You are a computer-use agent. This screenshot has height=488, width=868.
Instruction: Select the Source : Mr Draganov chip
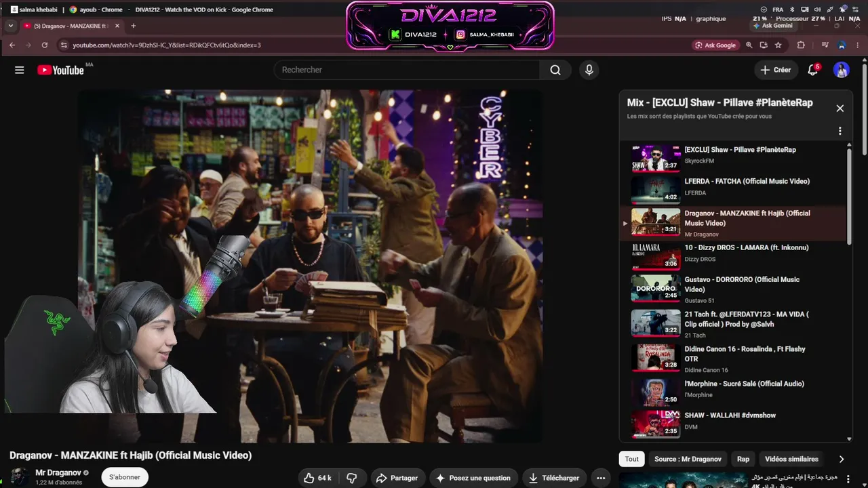(x=688, y=459)
